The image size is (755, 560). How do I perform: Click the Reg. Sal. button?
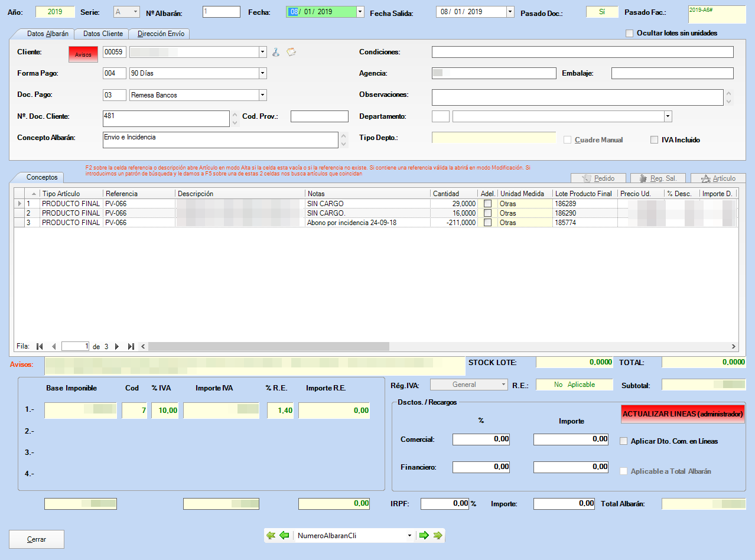(x=658, y=178)
